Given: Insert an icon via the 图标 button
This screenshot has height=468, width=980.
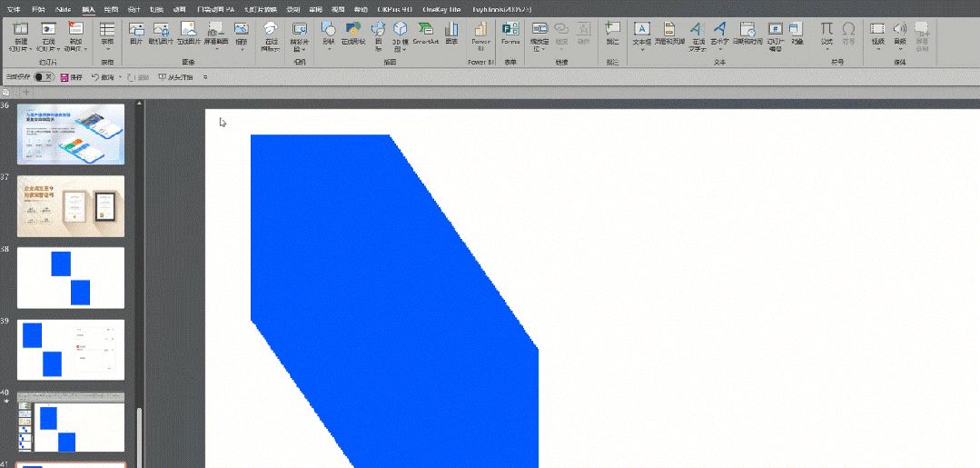Looking at the screenshot, I should 378,35.
